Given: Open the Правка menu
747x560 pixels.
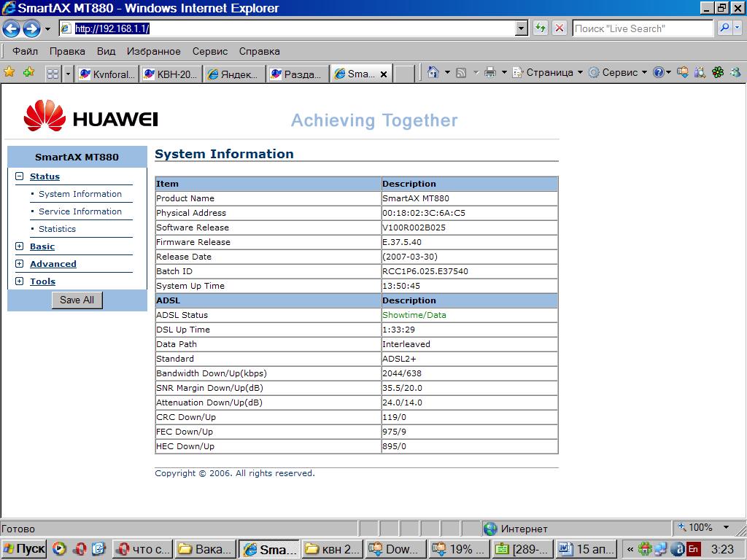Looking at the screenshot, I should coord(67,52).
